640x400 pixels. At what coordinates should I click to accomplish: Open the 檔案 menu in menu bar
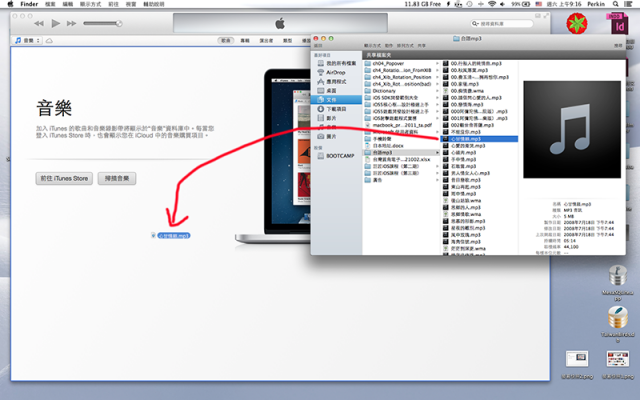pos(50,4)
